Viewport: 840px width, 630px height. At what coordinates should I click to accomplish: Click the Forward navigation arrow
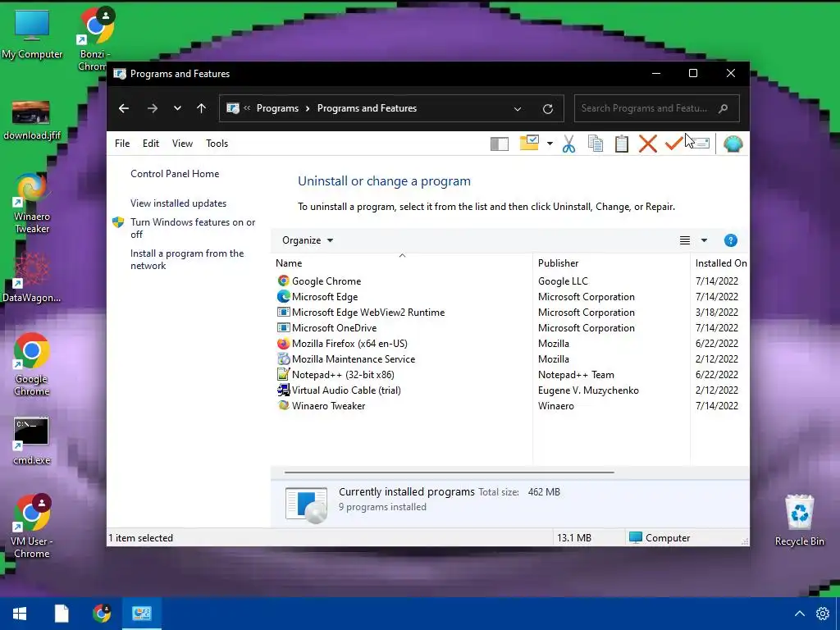(x=152, y=108)
